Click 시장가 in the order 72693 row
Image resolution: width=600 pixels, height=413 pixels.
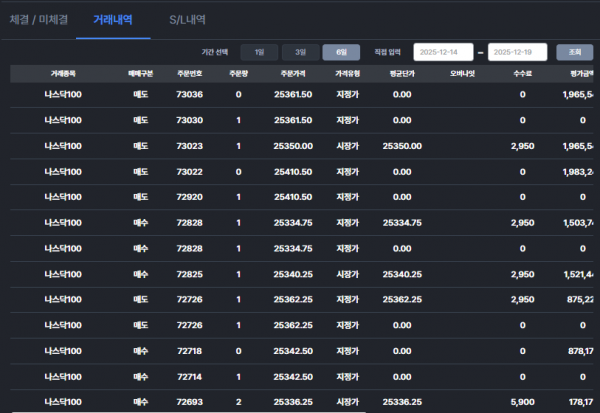pyautogui.click(x=347, y=402)
